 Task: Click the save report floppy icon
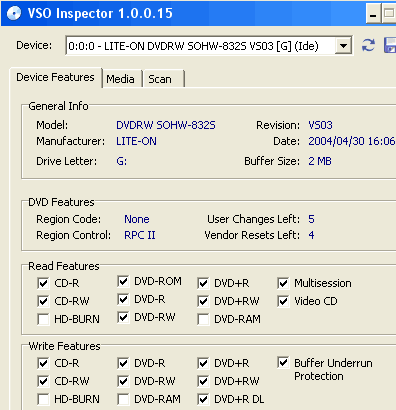coord(390,45)
